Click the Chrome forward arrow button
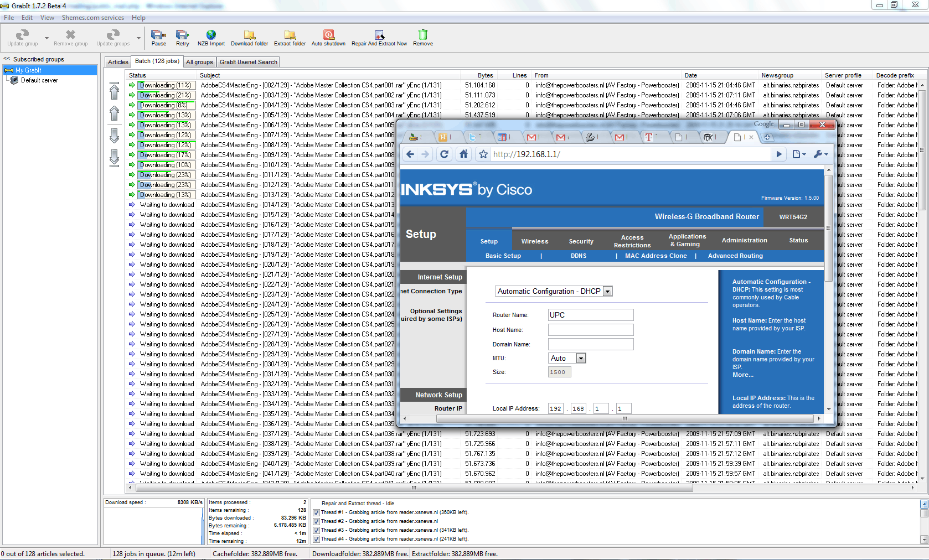The width and height of the screenshot is (929, 560). pos(425,154)
